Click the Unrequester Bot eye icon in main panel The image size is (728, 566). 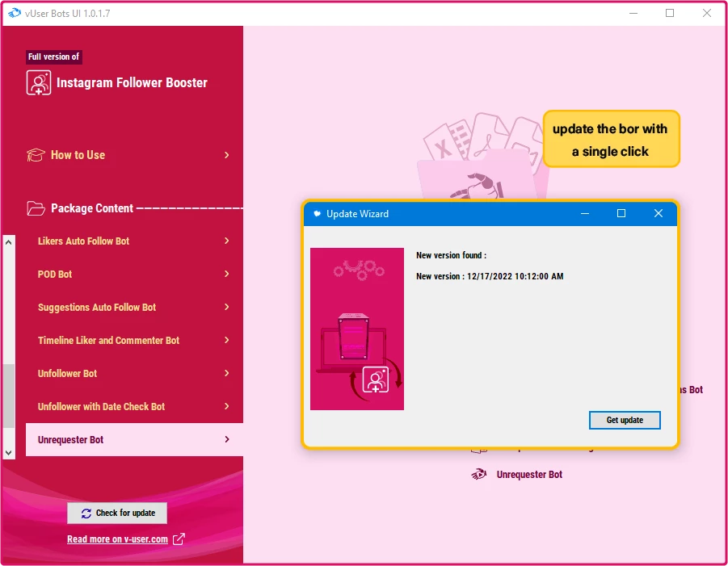[x=478, y=474]
